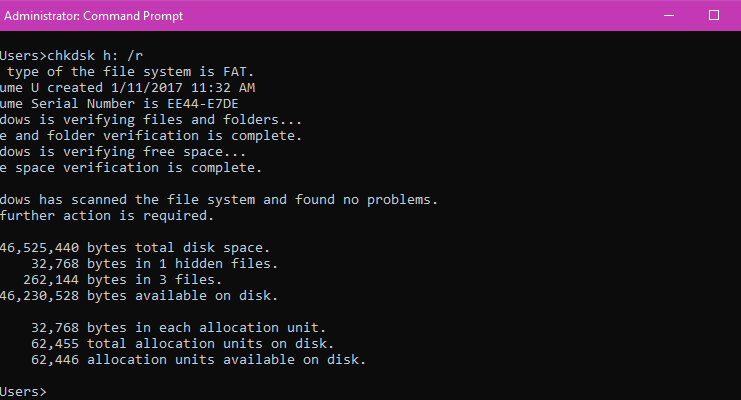Click the folder verification is complete line

(x=151, y=136)
